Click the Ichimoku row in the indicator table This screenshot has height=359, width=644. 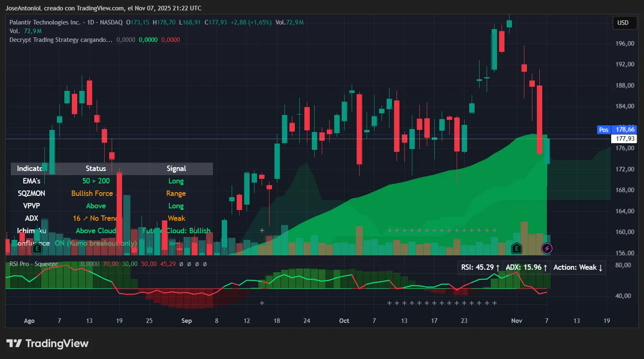coord(32,231)
